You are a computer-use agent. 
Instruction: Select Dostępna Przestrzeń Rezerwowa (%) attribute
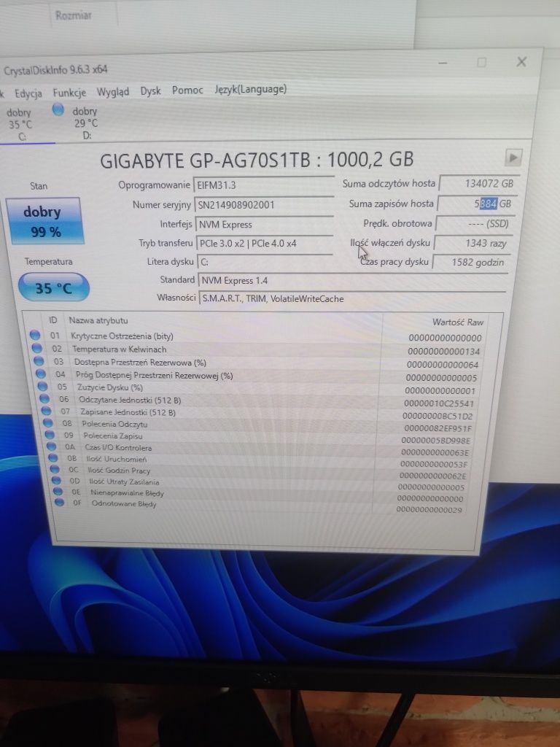[x=140, y=363]
